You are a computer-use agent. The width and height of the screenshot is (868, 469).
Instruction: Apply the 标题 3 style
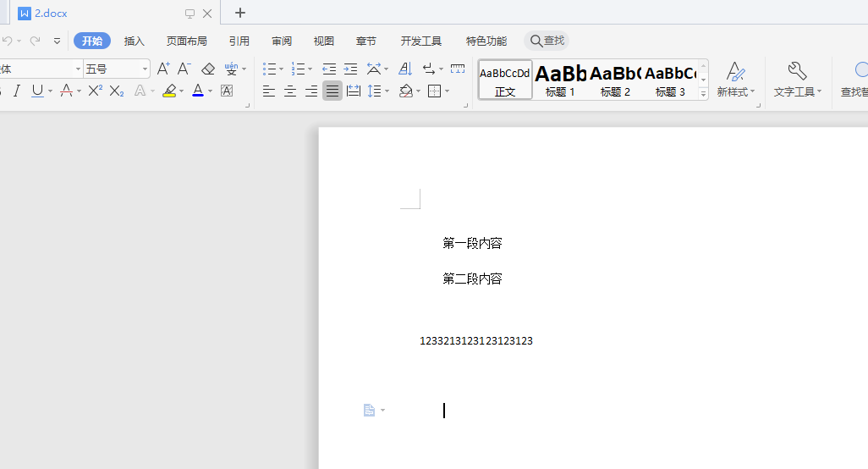[670, 80]
